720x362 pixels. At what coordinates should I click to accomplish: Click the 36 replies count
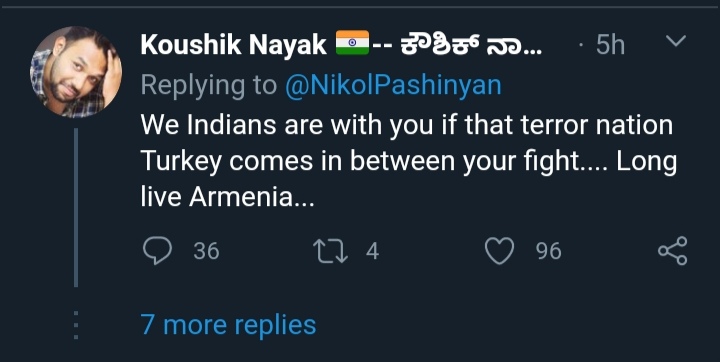click(206, 251)
